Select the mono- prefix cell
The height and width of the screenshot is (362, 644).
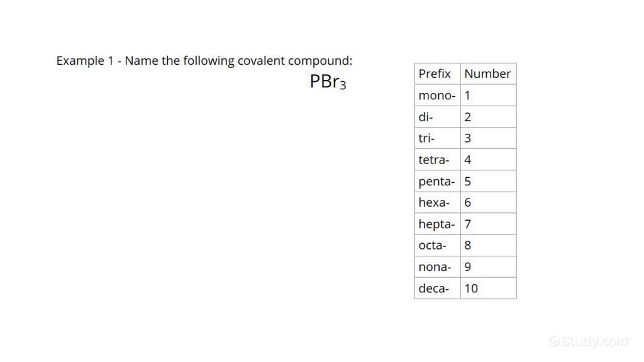[x=438, y=96]
